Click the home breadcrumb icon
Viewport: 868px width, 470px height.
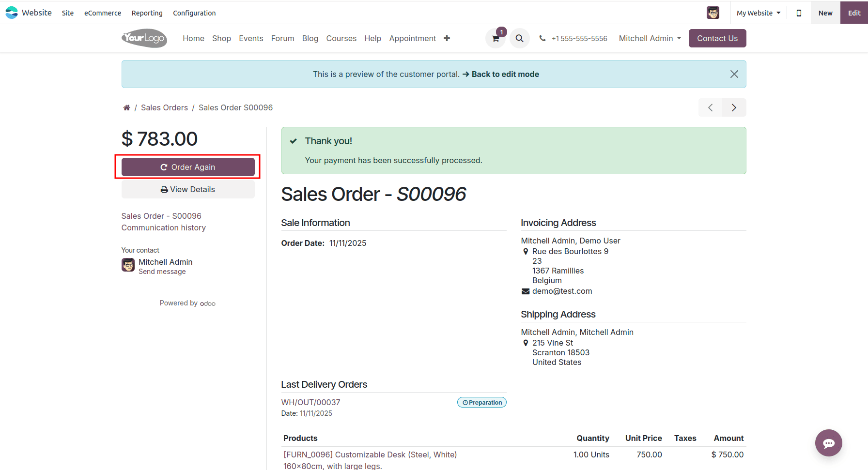(x=126, y=107)
